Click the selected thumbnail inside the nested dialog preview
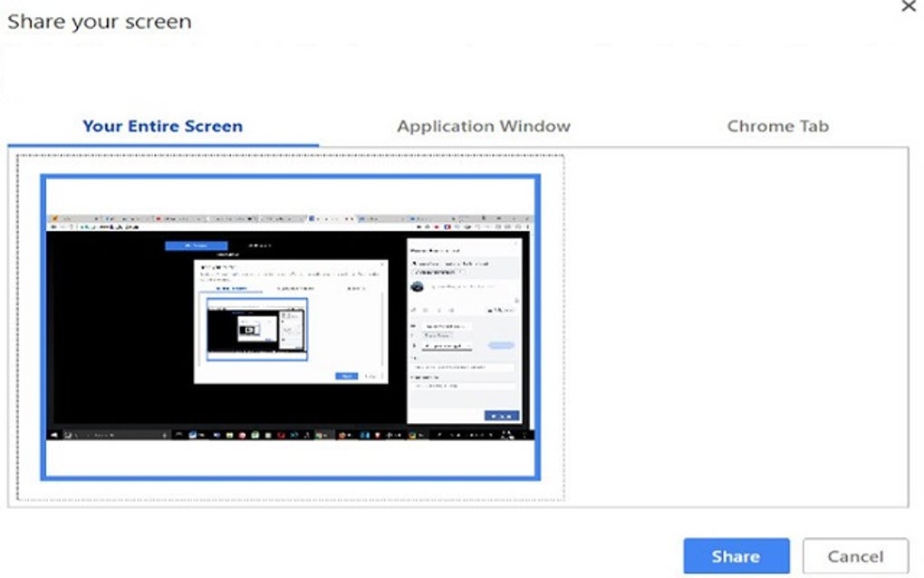The height and width of the screenshot is (578, 924). (255, 329)
